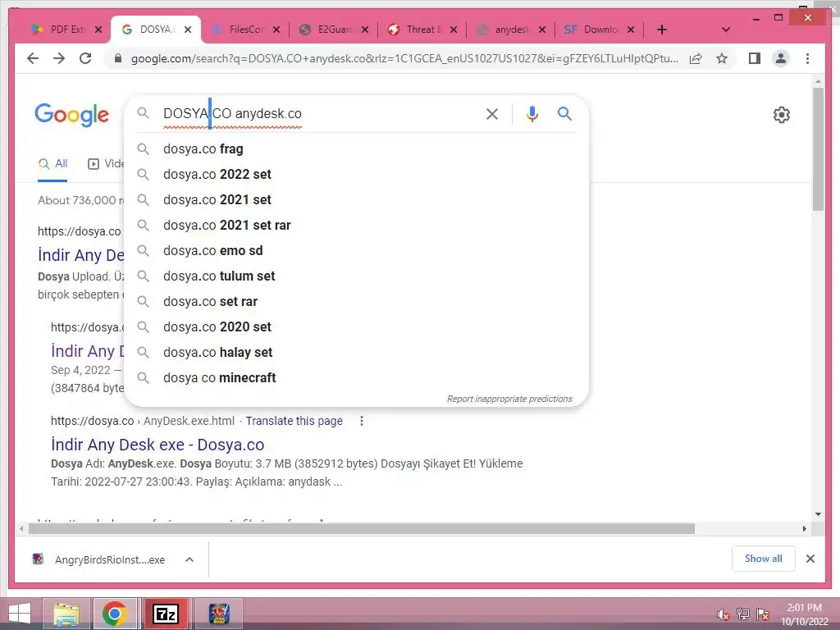The height and width of the screenshot is (630, 840).
Task: Open 7-Zip from the taskbar
Action: click(166, 614)
